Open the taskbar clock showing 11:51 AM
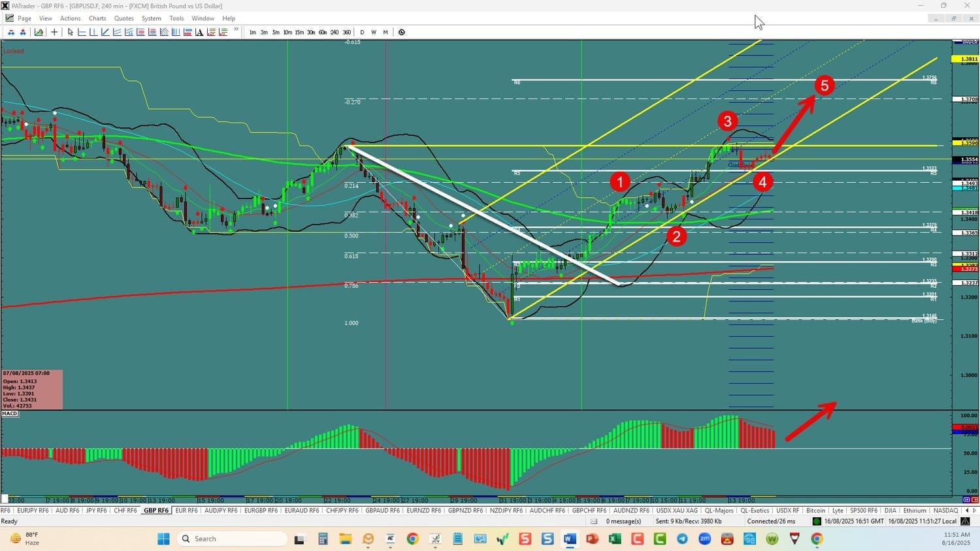 click(x=956, y=539)
